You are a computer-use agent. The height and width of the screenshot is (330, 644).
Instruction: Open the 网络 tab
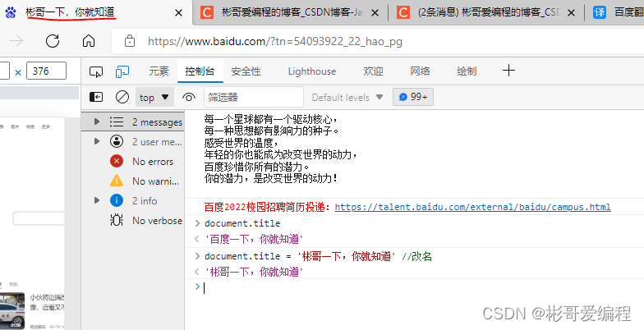(x=421, y=71)
